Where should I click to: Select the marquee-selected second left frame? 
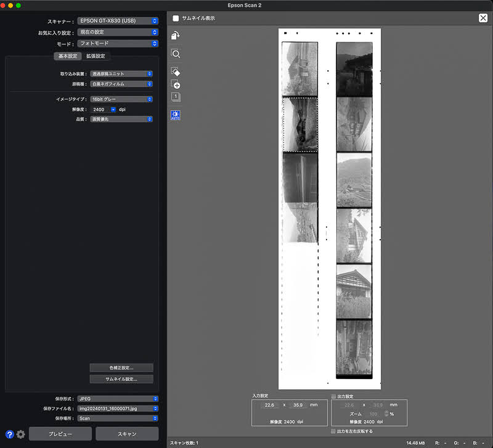[x=300, y=124]
